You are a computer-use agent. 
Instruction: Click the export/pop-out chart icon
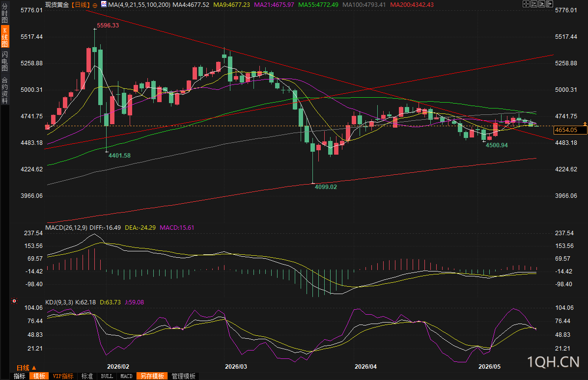click(549, 4)
